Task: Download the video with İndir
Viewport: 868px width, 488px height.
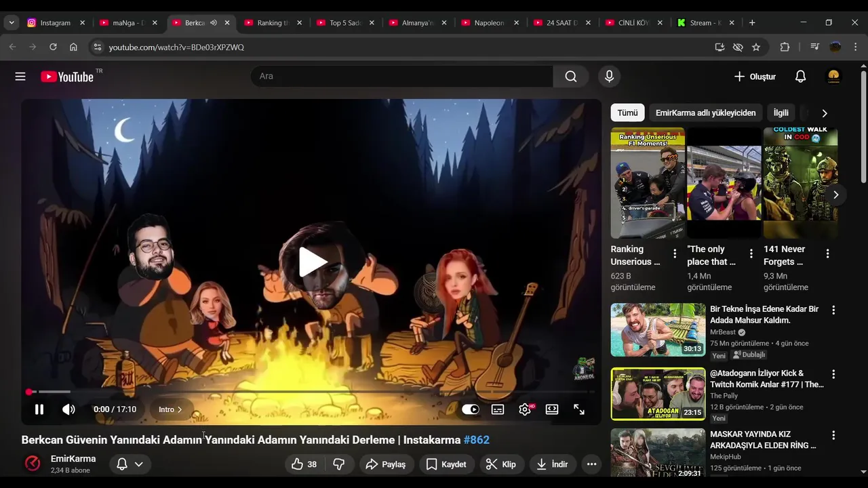Action: 552,464
